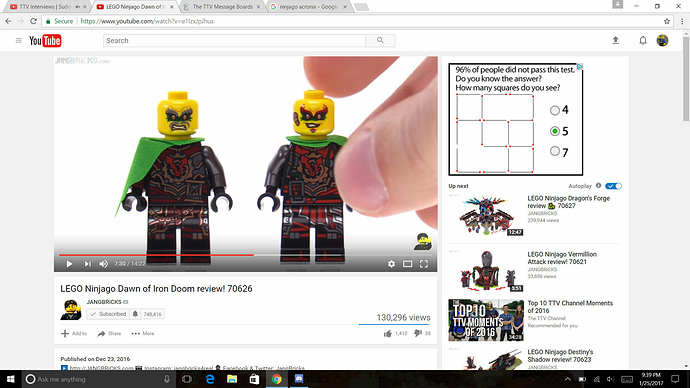Enter fullscreen video mode

point(424,264)
